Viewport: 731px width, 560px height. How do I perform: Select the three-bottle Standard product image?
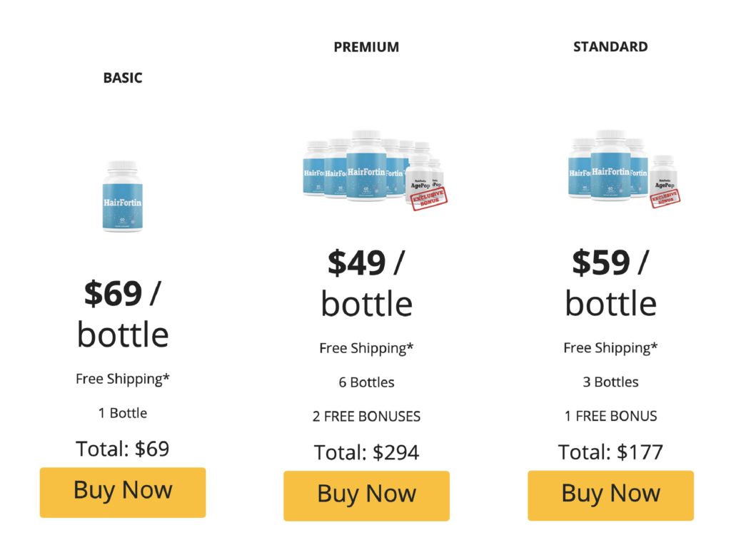pos(624,169)
